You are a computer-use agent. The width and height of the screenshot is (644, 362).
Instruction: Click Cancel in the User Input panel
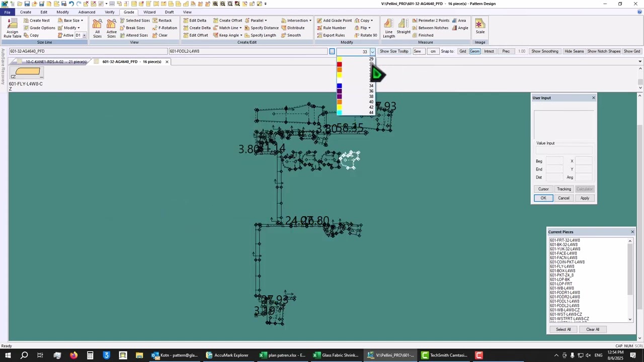pos(563,198)
